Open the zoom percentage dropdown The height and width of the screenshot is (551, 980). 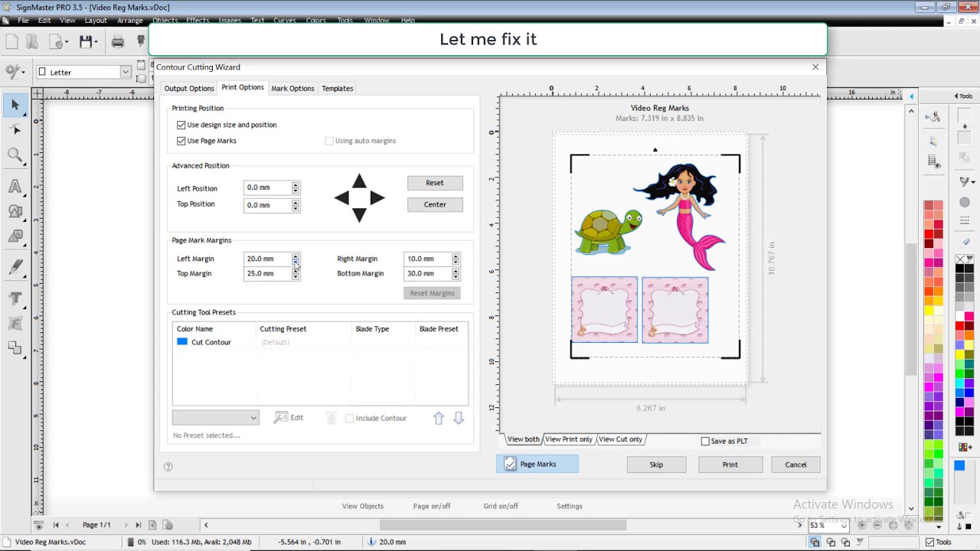coord(844,526)
